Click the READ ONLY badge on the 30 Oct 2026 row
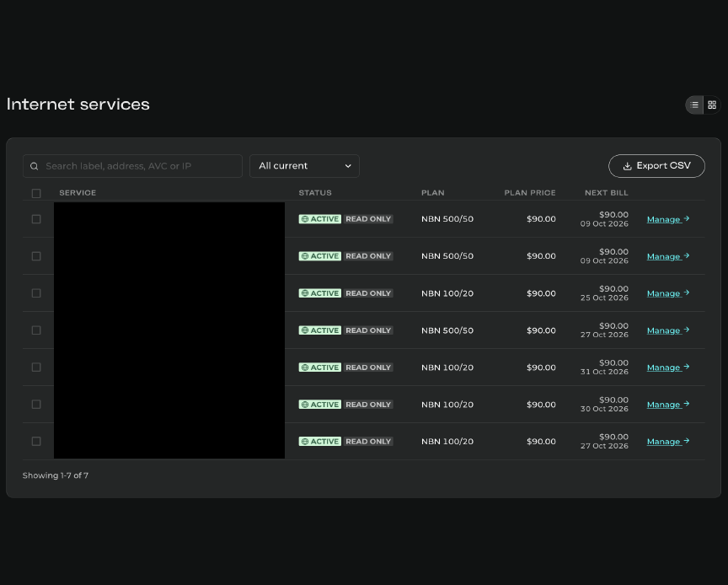 368,405
